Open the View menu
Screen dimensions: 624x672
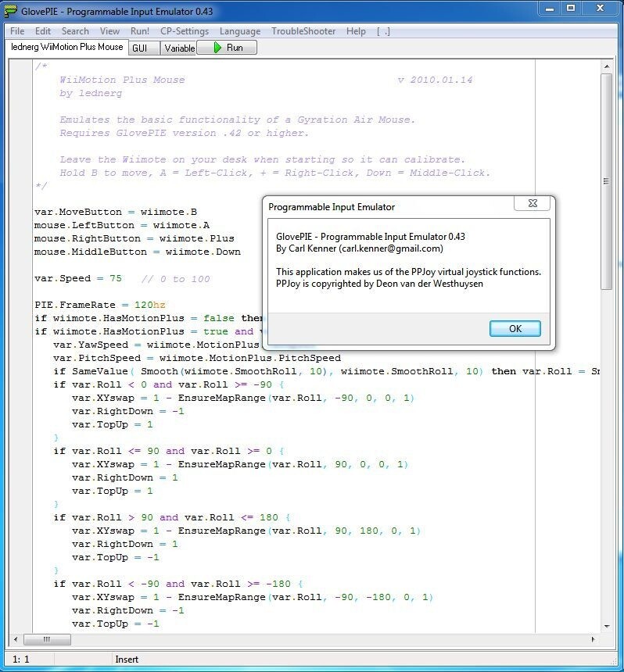pyautogui.click(x=109, y=31)
